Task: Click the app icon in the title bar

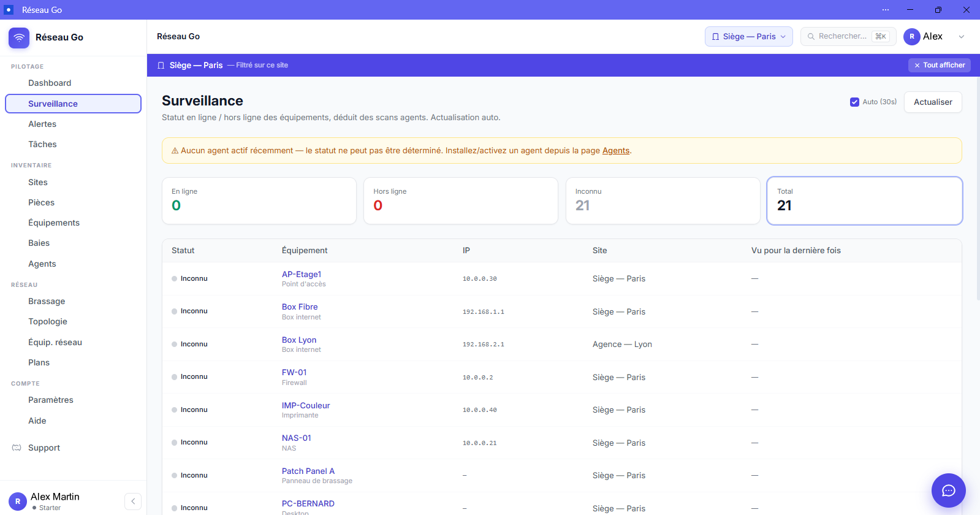Action: tap(9, 10)
